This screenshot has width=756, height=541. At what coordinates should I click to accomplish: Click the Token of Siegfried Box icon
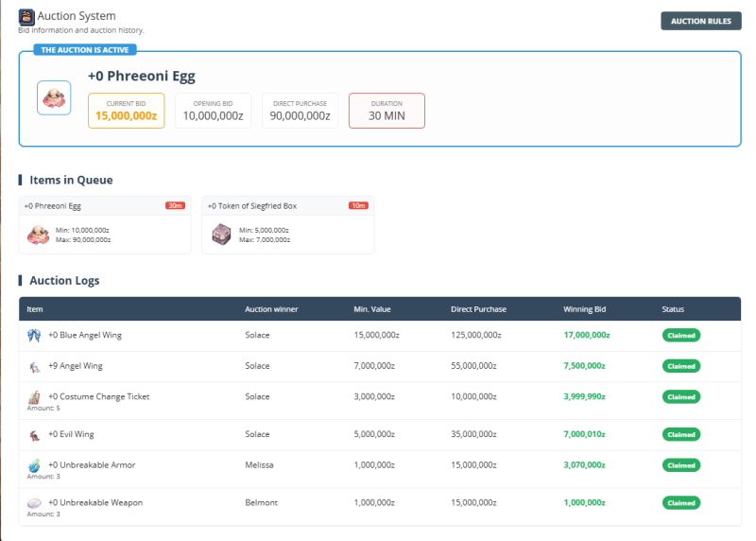(x=221, y=235)
